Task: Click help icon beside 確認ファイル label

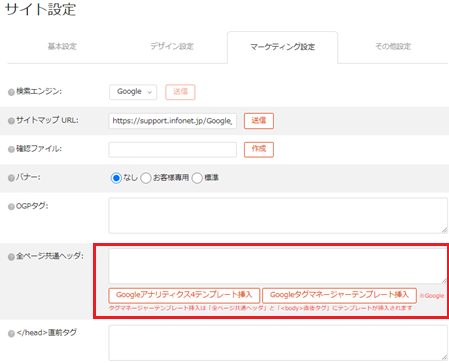Action: click(x=11, y=149)
